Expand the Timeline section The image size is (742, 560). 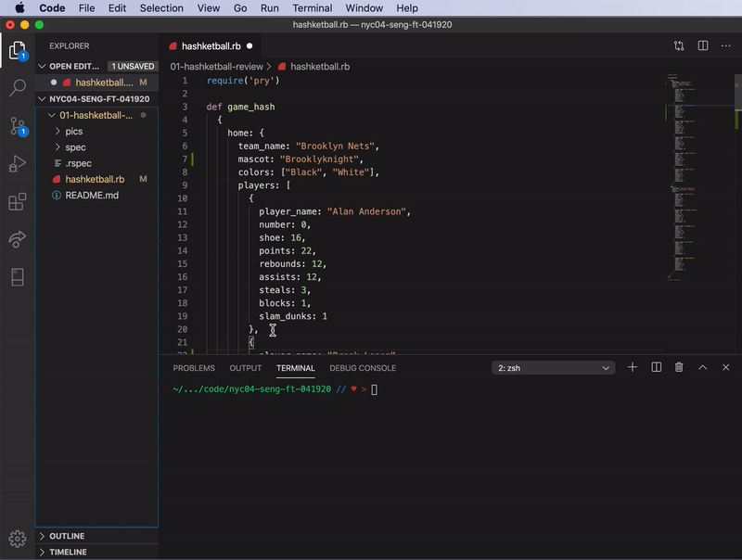(x=42, y=552)
